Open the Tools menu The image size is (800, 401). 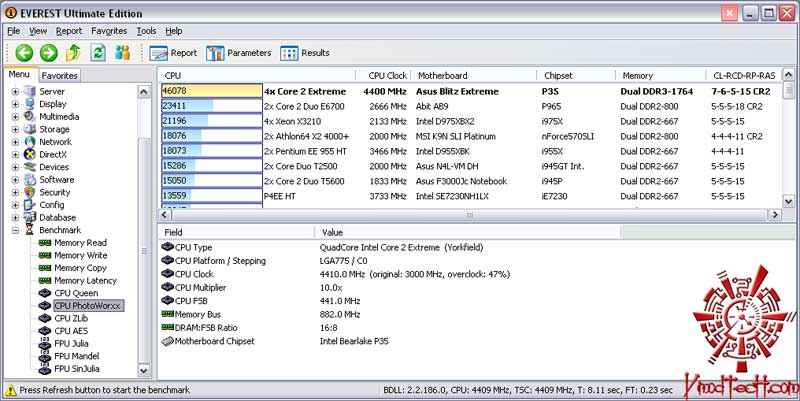pyautogui.click(x=146, y=31)
